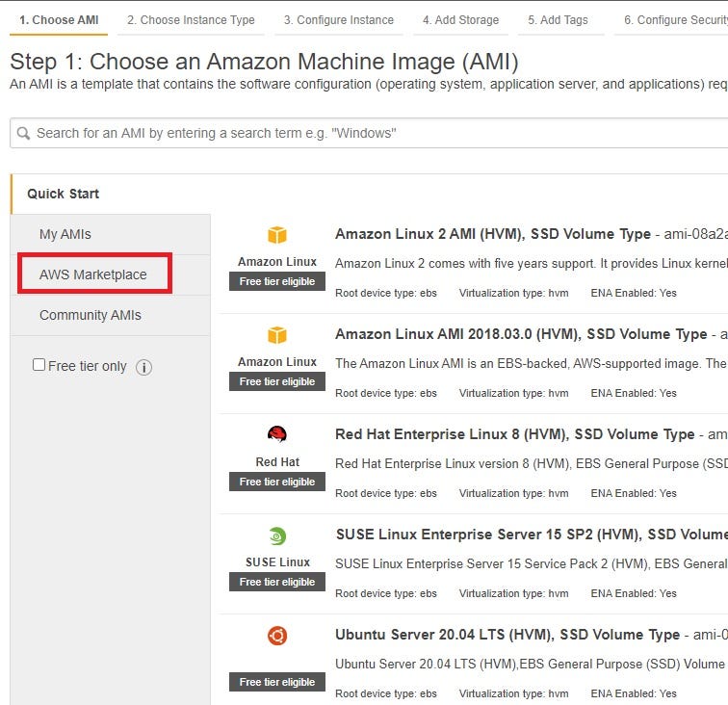728x705 pixels.
Task: Click SUSE Linux Enterprise Server 15 SP2 title
Action: pos(532,535)
